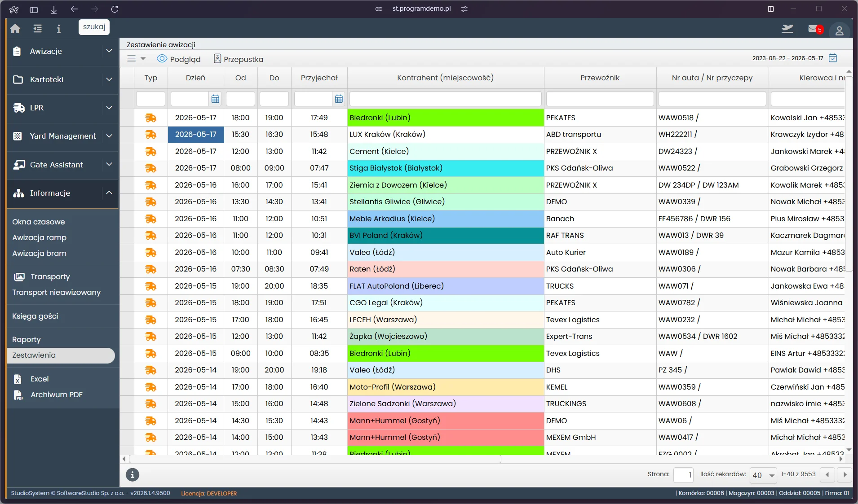Open the Dzień filter calendar picker
858x504 pixels.
[216, 99]
